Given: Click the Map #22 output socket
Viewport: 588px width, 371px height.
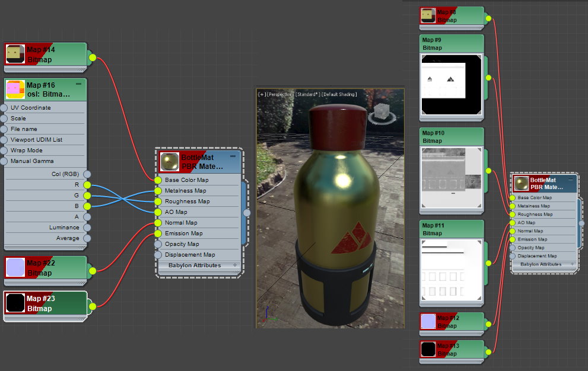Looking at the screenshot, I should (x=93, y=271).
